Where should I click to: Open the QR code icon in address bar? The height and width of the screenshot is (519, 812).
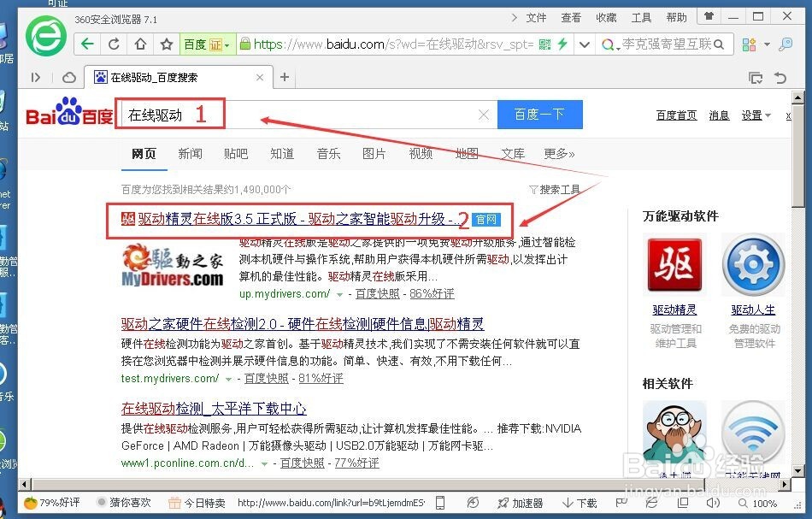(x=544, y=44)
